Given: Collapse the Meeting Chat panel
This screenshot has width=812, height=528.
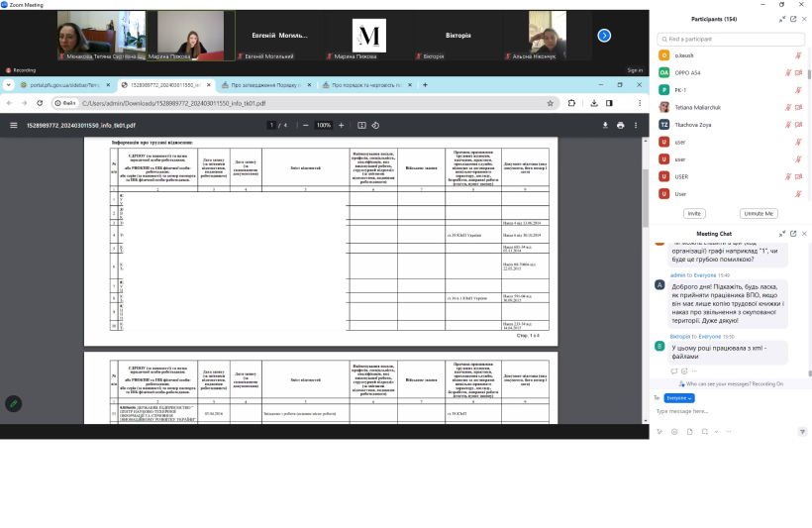Looking at the screenshot, I should 782,234.
